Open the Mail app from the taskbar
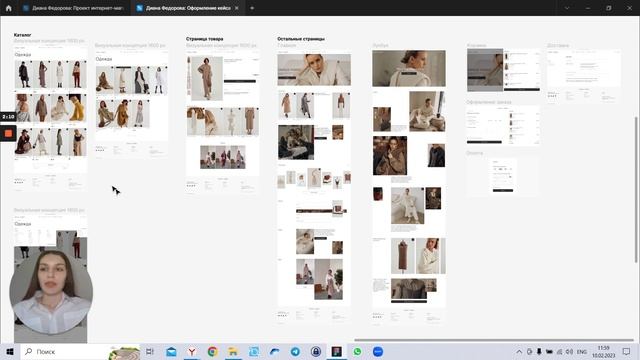The height and width of the screenshot is (360, 640). (171, 351)
